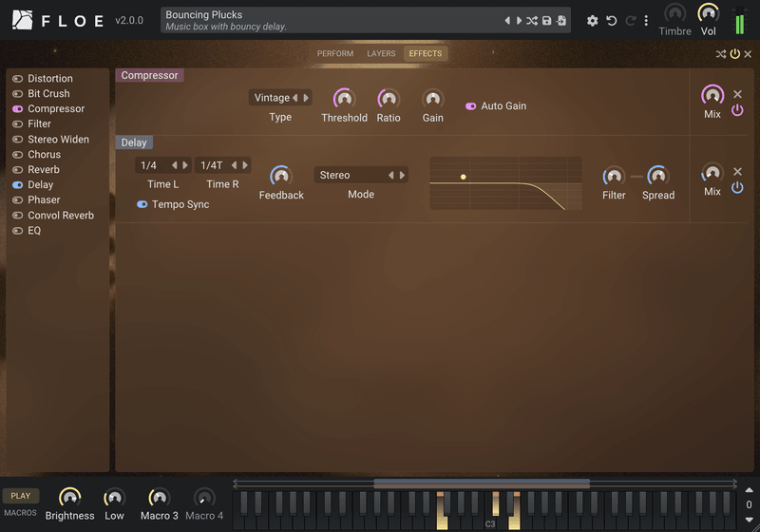Step Time R to previous value
The height and width of the screenshot is (532, 760).
234,165
